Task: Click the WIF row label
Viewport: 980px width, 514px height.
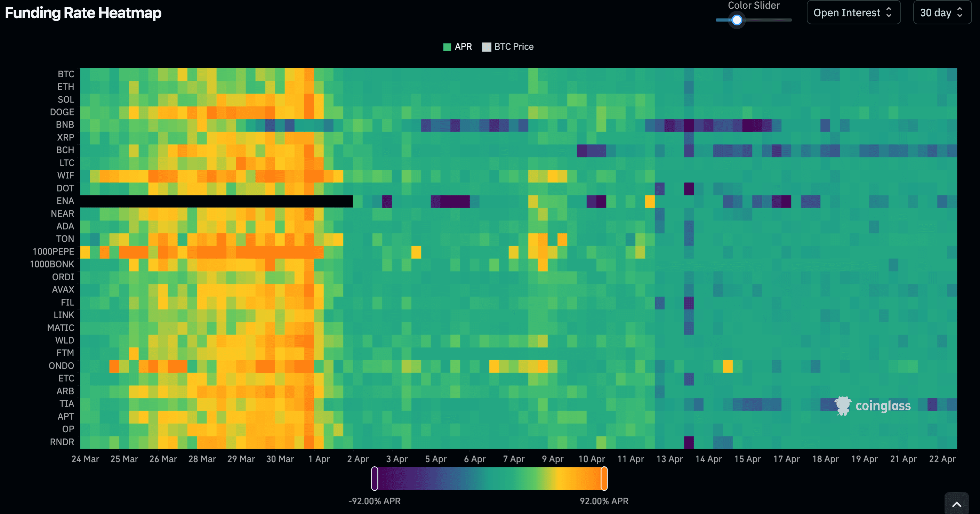Action: pyautogui.click(x=65, y=175)
